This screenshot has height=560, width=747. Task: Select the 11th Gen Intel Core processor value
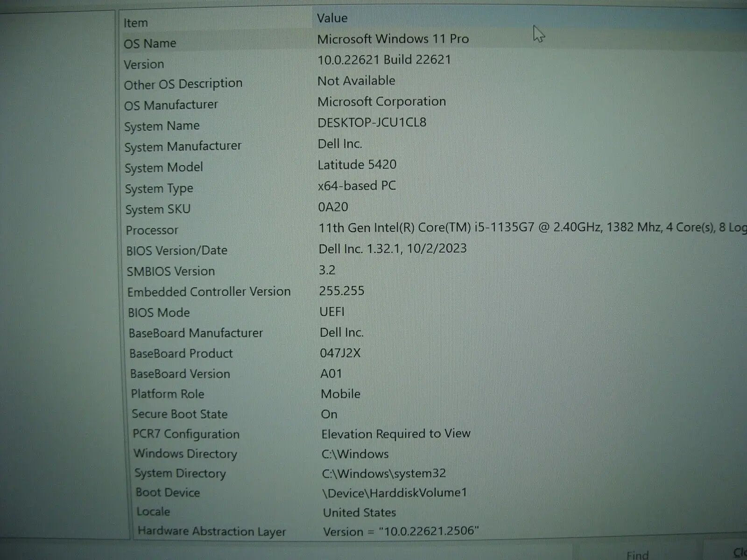pyautogui.click(x=532, y=228)
